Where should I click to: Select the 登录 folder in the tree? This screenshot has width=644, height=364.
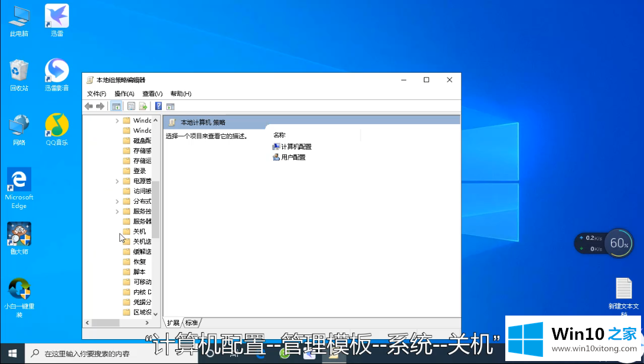tap(135, 171)
